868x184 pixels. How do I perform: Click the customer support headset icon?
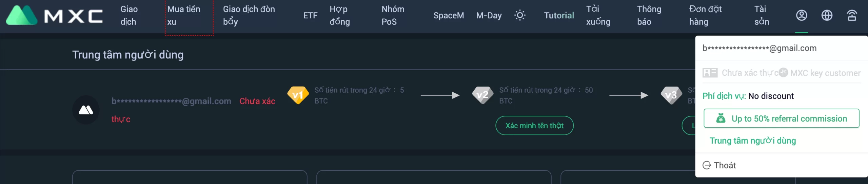click(852, 15)
